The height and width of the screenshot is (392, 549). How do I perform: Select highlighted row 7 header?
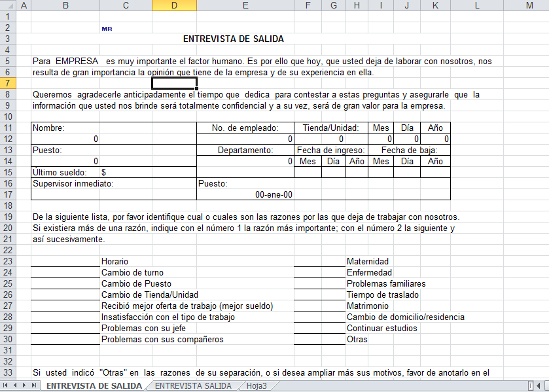pyautogui.click(x=8, y=83)
